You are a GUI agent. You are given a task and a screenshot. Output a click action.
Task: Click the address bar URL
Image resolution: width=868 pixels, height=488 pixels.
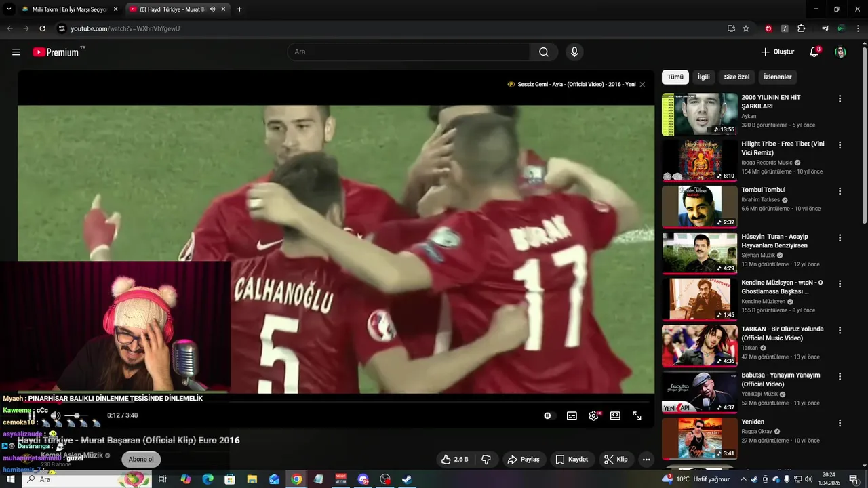tap(125, 28)
